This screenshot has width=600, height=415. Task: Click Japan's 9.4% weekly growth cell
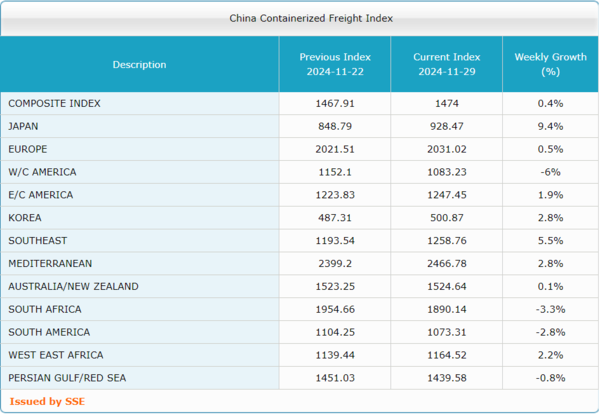point(549,126)
